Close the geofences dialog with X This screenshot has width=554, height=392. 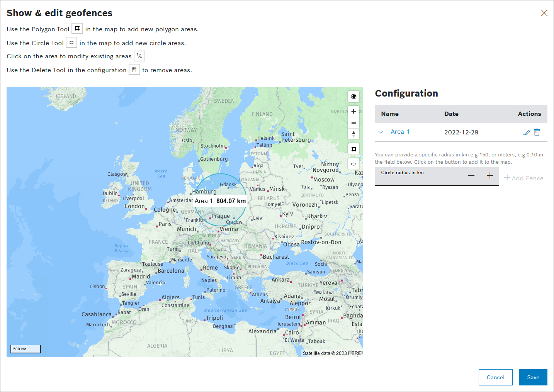544,13
